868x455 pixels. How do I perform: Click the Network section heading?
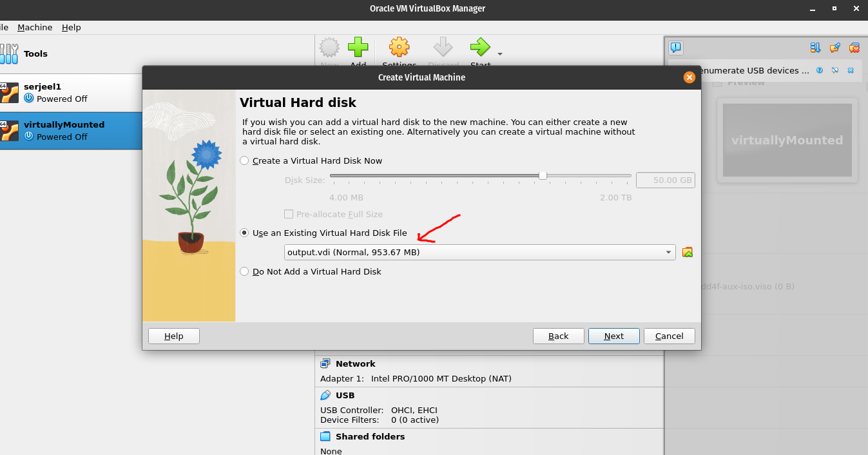[x=355, y=363]
